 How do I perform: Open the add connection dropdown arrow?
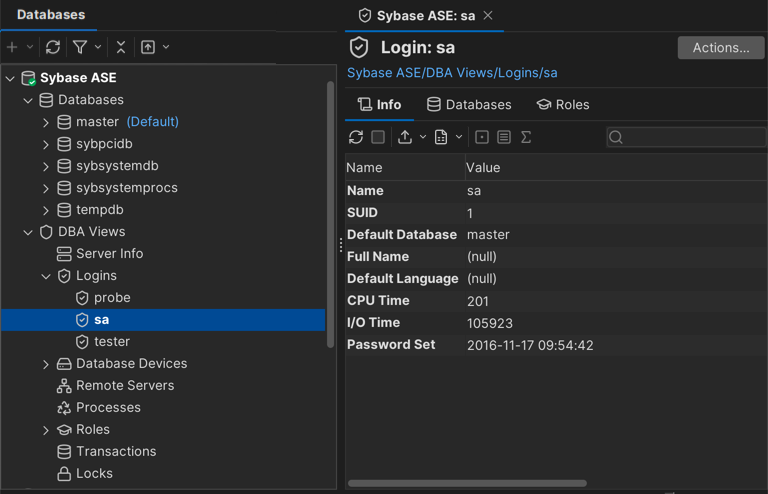click(x=30, y=47)
